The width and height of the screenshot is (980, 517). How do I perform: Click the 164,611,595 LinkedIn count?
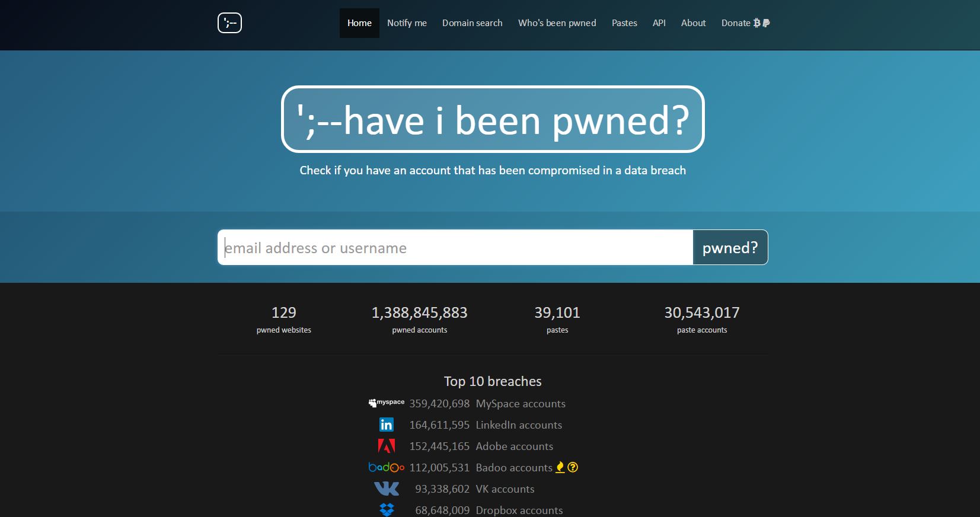point(439,425)
